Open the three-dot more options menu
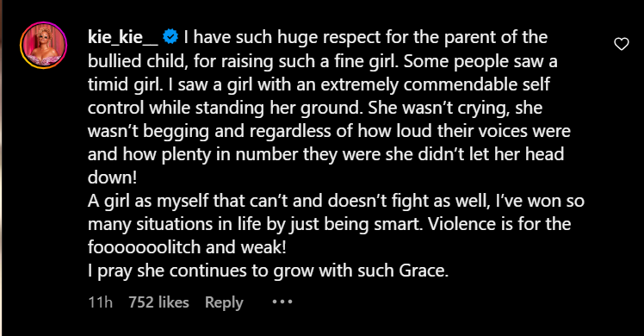This screenshot has height=336, width=644. pyautogui.click(x=282, y=302)
